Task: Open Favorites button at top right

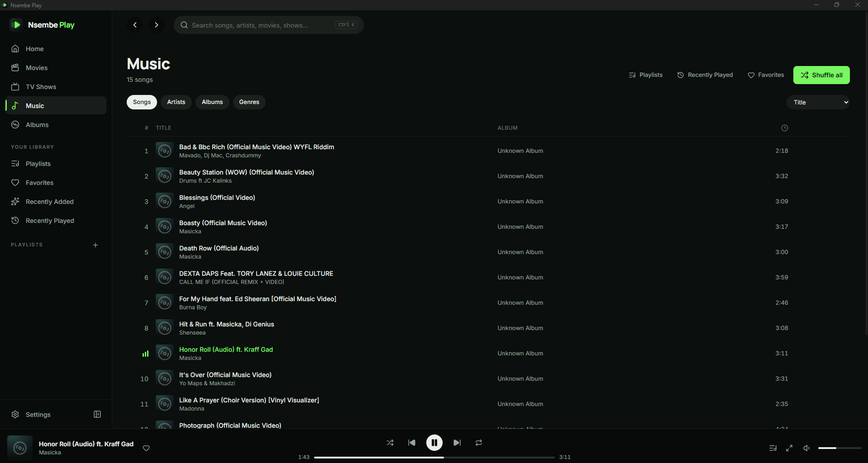Action: [x=766, y=75]
